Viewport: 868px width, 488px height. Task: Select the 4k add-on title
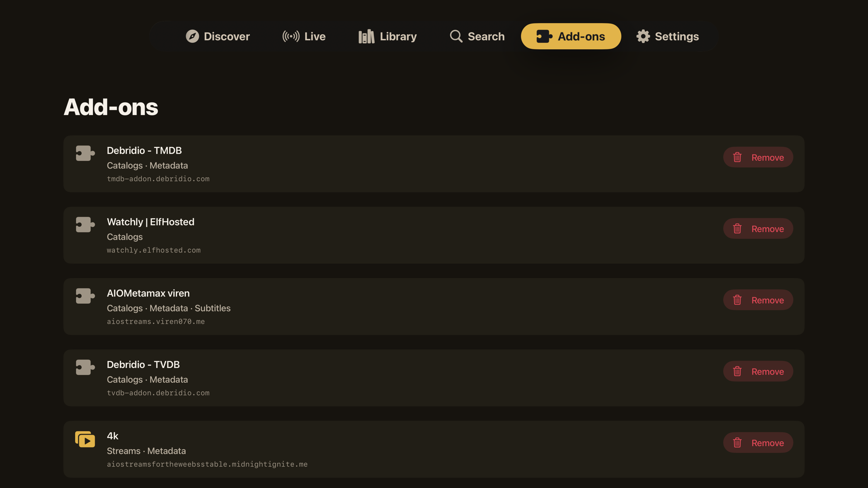[x=113, y=436]
